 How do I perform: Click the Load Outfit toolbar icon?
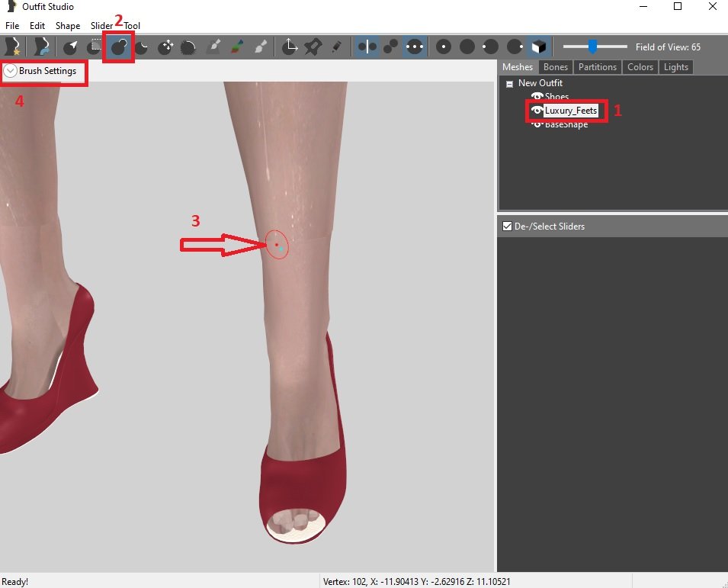tap(41, 47)
